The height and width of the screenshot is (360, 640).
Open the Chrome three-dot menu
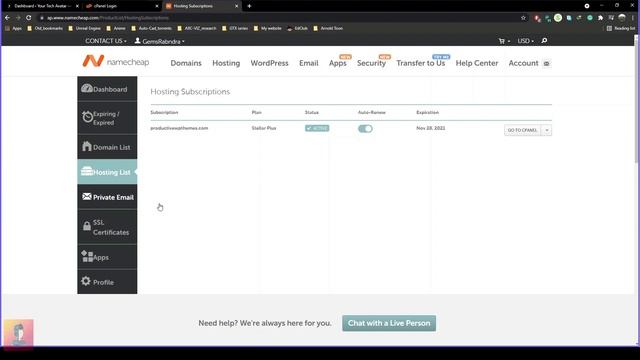[x=633, y=18]
